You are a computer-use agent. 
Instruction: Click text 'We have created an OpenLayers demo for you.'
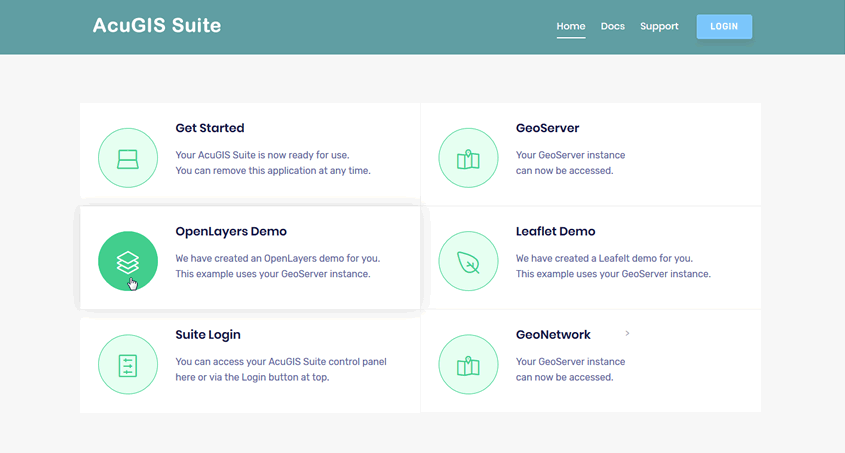point(278,259)
